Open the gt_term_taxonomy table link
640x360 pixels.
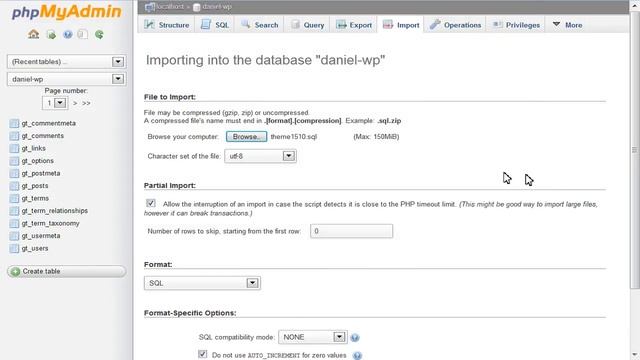[x=51, y=223]
